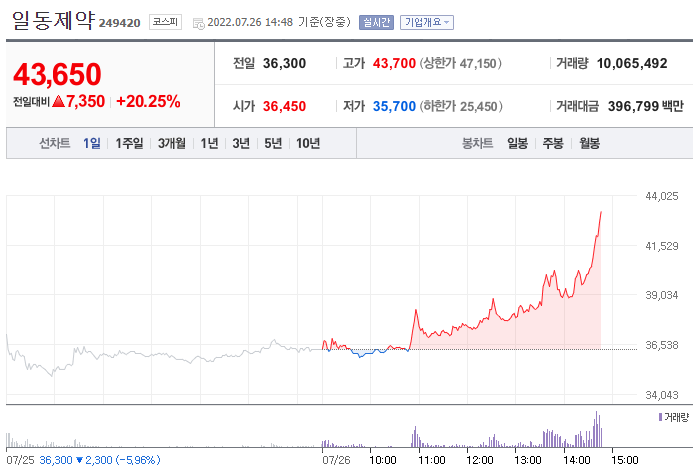
Task: Click the tallest volume bar near 14:40
Action: click(596, 429)
